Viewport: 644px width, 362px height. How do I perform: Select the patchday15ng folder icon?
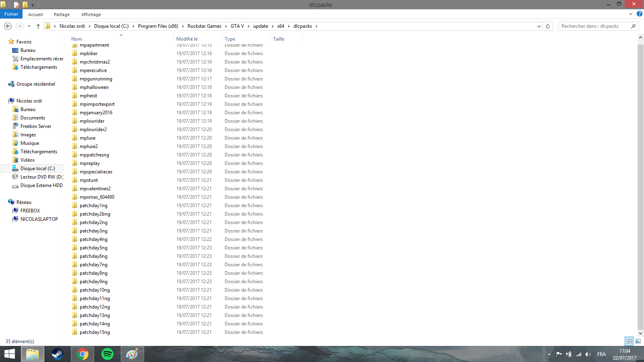[75, 332]
